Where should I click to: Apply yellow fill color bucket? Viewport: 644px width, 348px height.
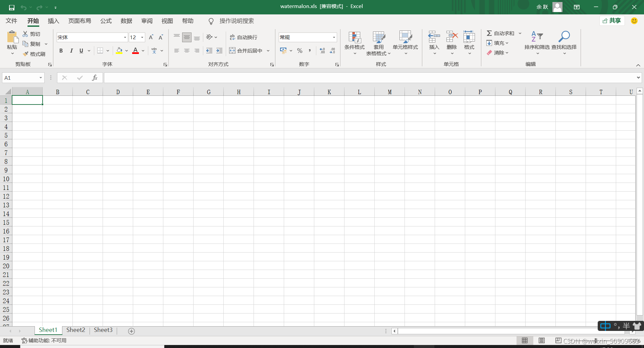point(119,51)
